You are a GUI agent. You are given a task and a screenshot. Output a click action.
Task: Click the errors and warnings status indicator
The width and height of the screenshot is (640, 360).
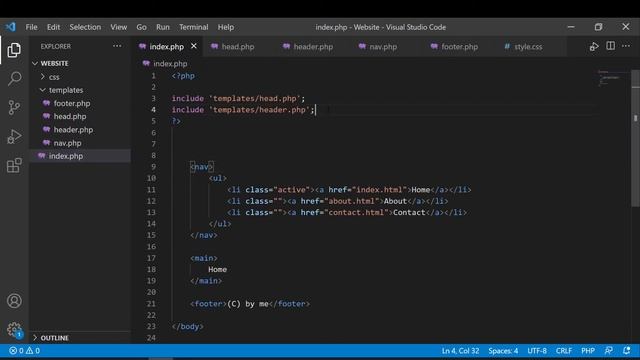(x=24, y=351)
